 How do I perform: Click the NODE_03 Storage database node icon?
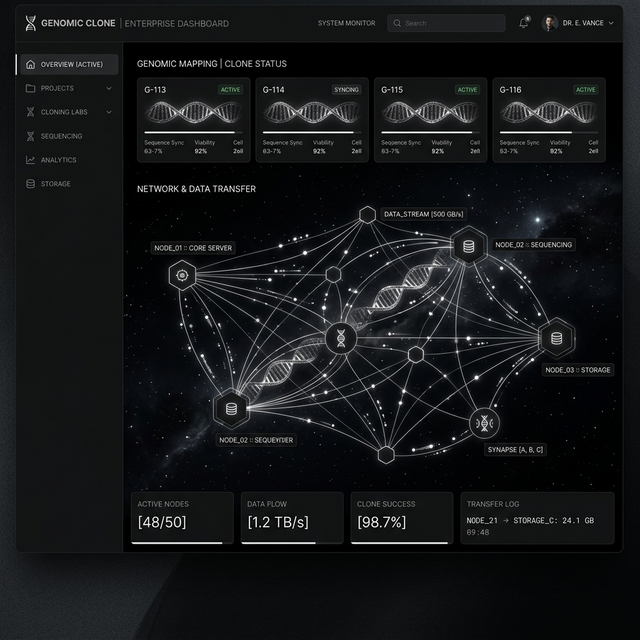tap(557, 338)
